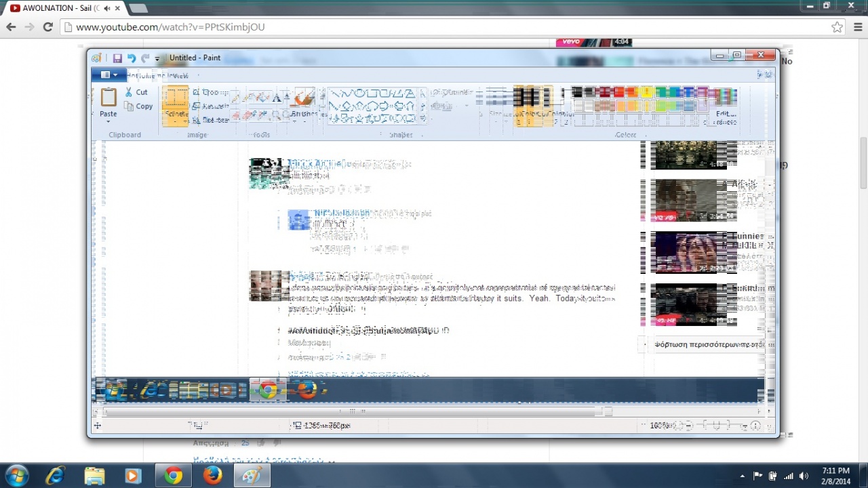Screen dimensions: 868x488
Task: Click Resize in the Image group
Action: click(211, 106)
